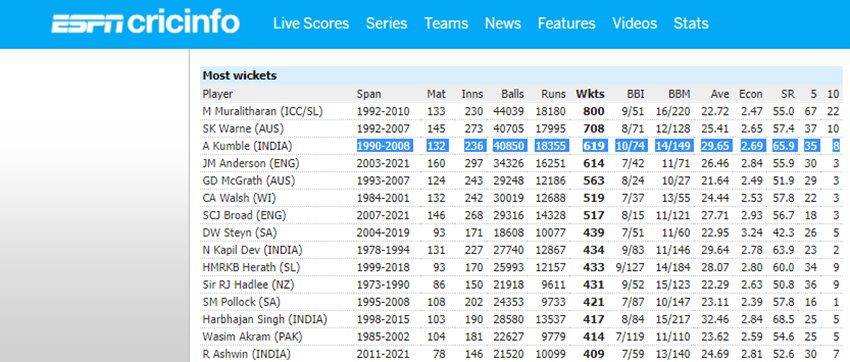Open GD McGrath (AUS) player link

click(249, 181)
